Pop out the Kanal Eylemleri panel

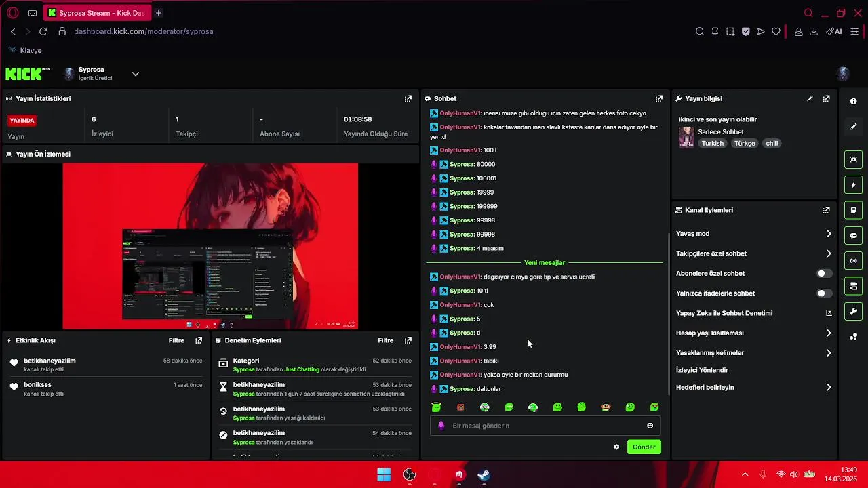point(826,210)
